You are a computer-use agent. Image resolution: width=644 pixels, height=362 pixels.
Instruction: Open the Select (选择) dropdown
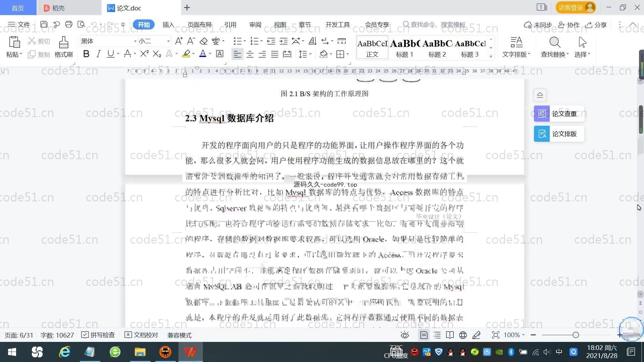(582, 47)
